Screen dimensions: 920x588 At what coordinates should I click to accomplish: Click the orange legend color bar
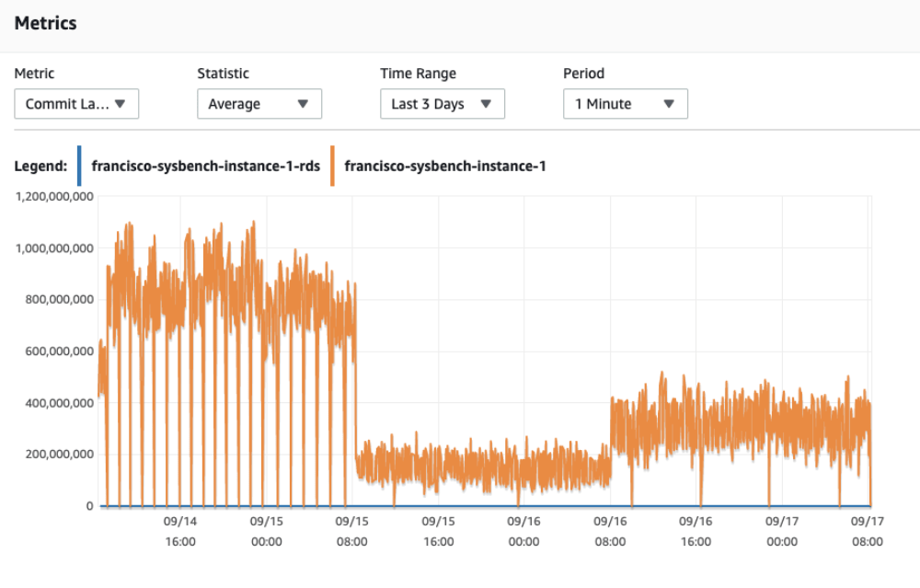(x=333, y=166)
